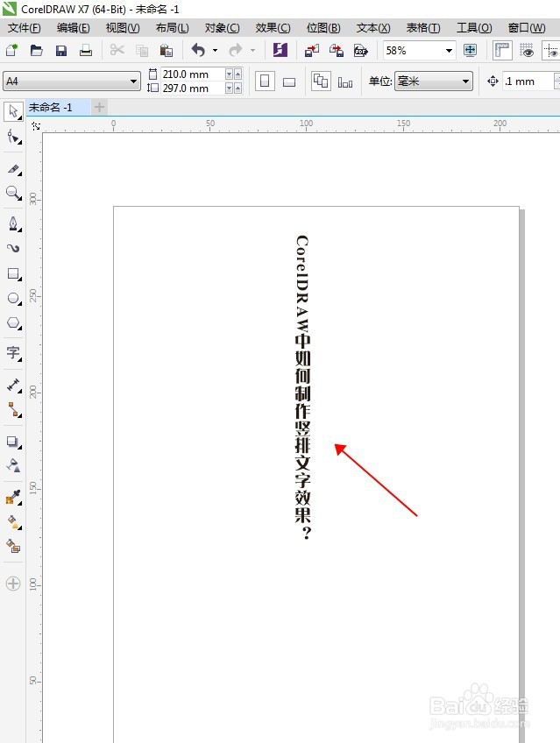Viewport: 560px width, 743px height.
Task: Print the document
Action: coord(86,50)
